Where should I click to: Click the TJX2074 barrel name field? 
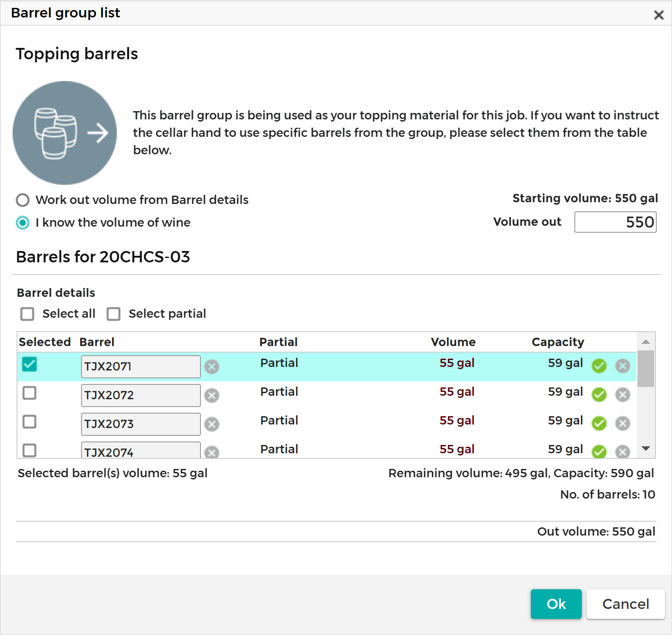141,450
